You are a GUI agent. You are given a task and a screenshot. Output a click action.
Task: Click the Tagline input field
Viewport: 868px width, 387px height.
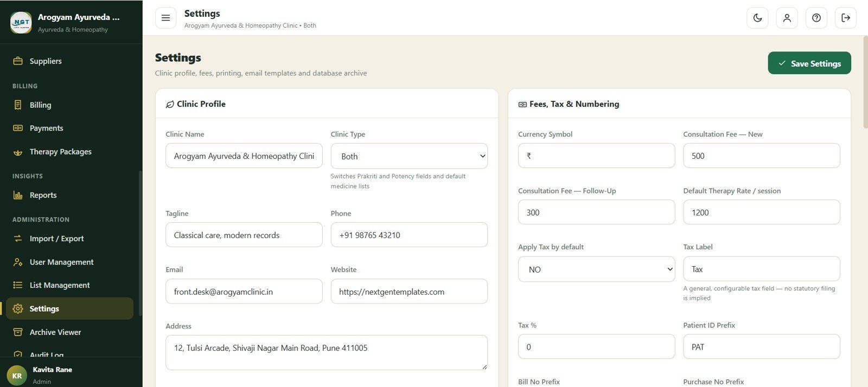(x=244, y=235)
